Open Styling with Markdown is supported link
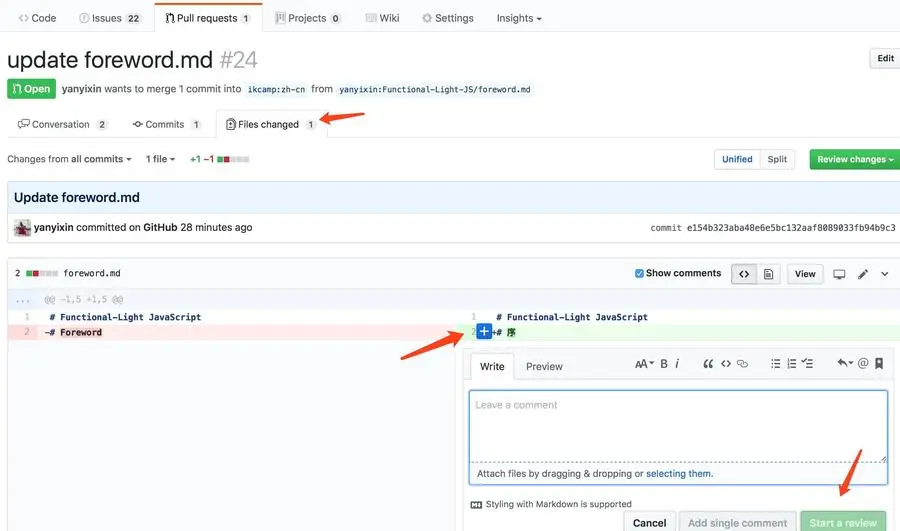Viewport: 900px width, 531px height. (552, 504)
